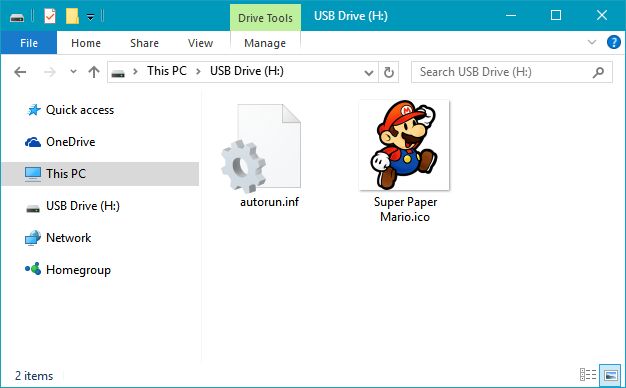
Task: Switch to the Home ribbon tab
Action: (86, 43)
